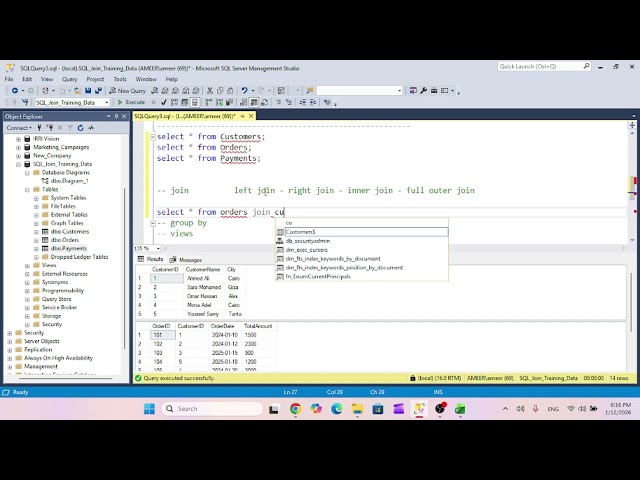Viewport: 640px width, 480px height.
Task: Open the Window menu
Action: tap(146, 79)
